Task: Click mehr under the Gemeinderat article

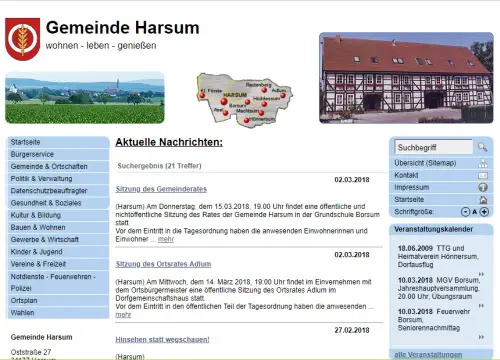Action: [x=166, y=239]
